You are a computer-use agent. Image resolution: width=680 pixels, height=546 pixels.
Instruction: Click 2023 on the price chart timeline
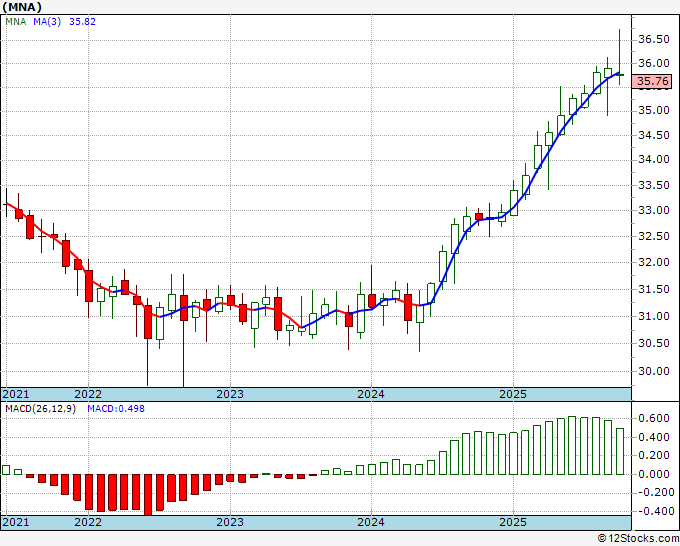point(230,394)
